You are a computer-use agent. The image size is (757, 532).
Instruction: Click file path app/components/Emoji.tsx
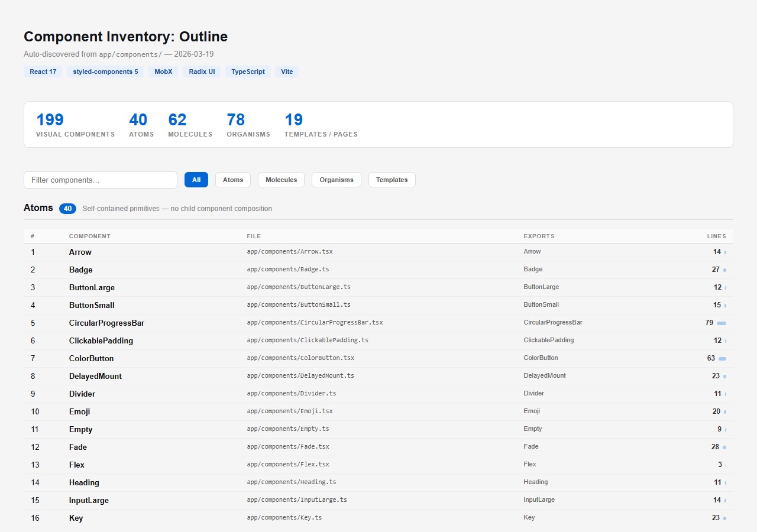290,411
